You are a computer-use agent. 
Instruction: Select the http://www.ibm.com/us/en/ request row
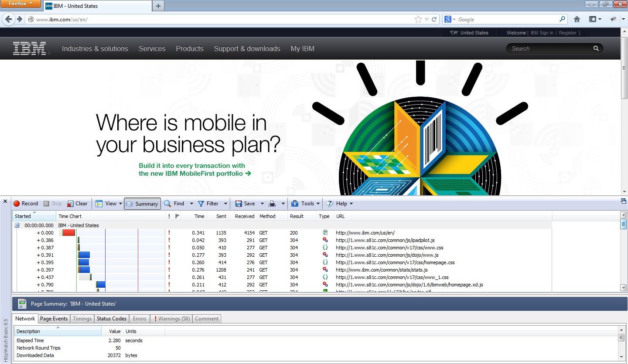pos(282,233)
